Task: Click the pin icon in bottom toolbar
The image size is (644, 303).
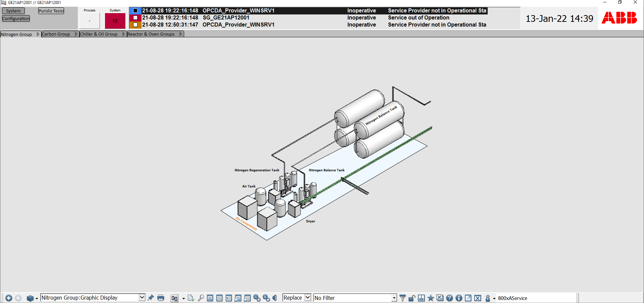Action: 151,298
